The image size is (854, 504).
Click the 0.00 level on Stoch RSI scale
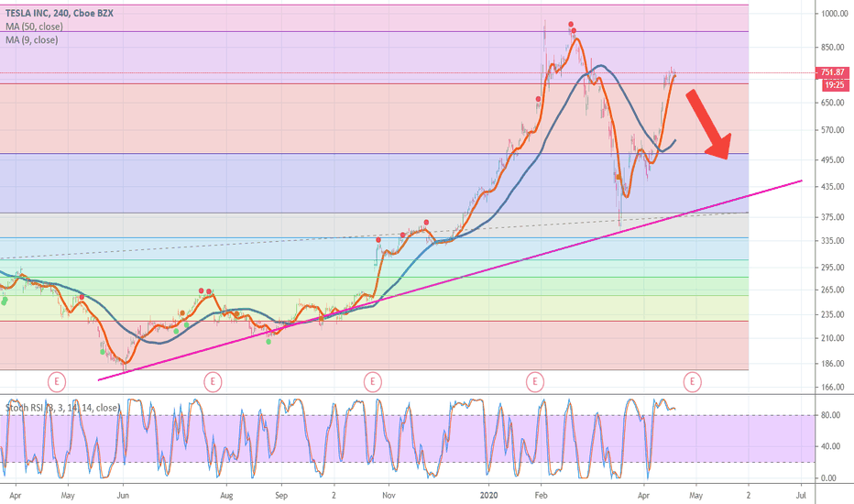(828, 478)
